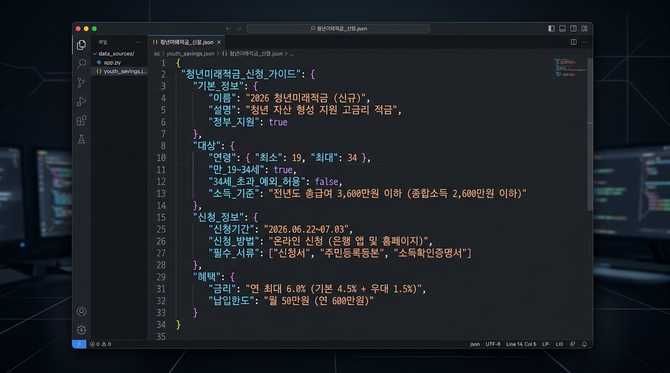Change LF end-of-line setting in status bar
This screenshot has width=670, height=373.
(x=545, y=344)
